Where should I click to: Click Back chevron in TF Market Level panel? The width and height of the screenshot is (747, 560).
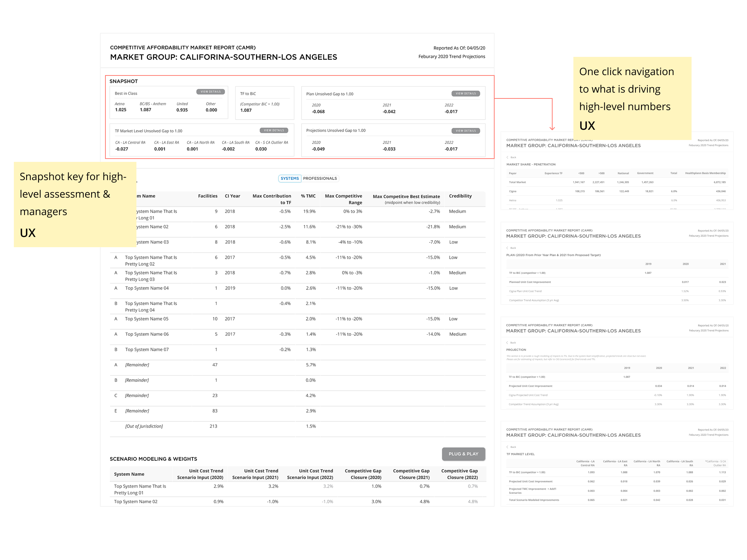click(x=507, y=447)
